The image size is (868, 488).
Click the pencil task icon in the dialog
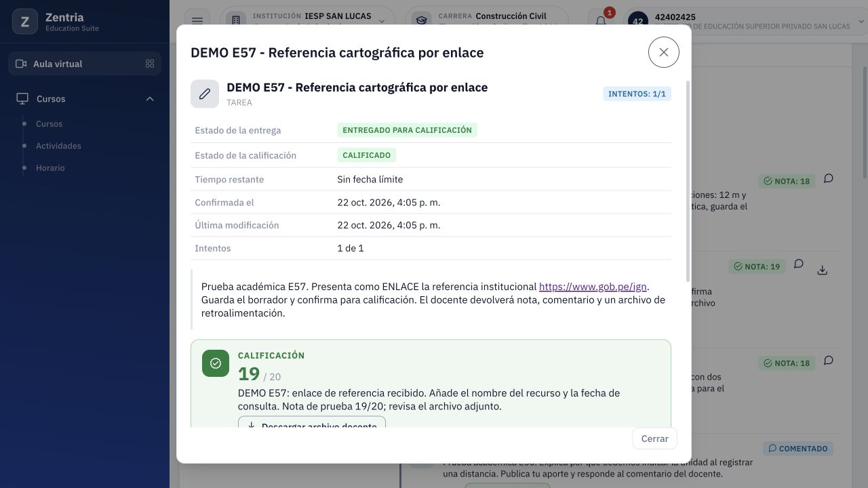coord(205,94)
